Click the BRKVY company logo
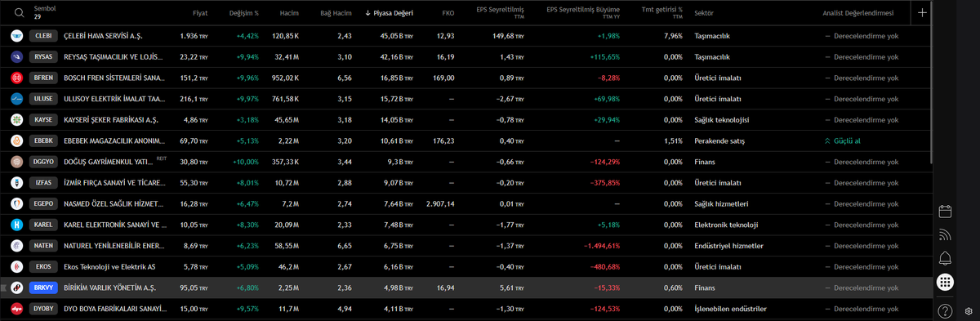 (17, 288)
